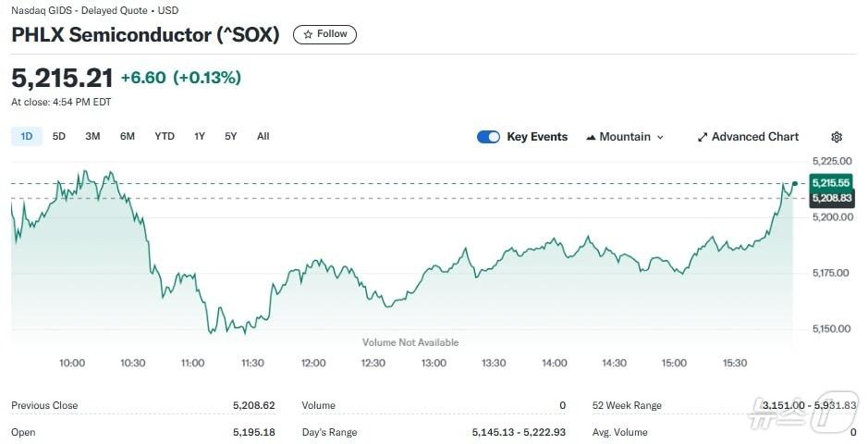
Task: Click the 5,215.55 current price label
Action: pos(830,183)
